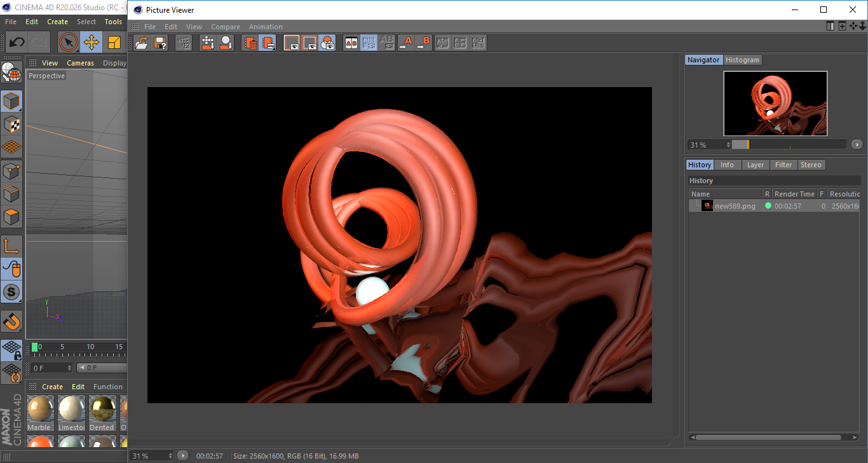Open Picture Viewer View menu
868x463 pixels.
coord(194,27)
